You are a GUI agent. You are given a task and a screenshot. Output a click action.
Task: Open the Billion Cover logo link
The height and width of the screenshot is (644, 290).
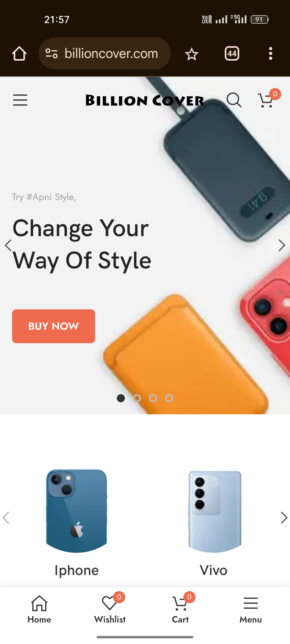tap(145, 101)
